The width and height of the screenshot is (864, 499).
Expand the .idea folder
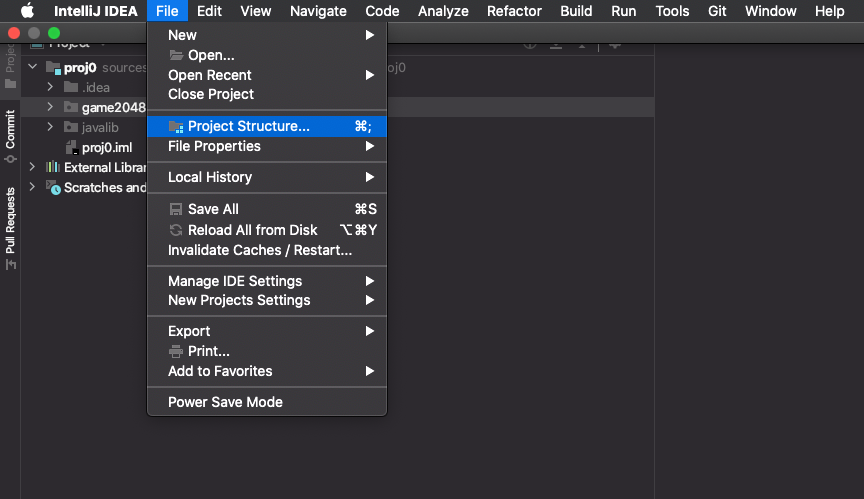click(49, 87)
